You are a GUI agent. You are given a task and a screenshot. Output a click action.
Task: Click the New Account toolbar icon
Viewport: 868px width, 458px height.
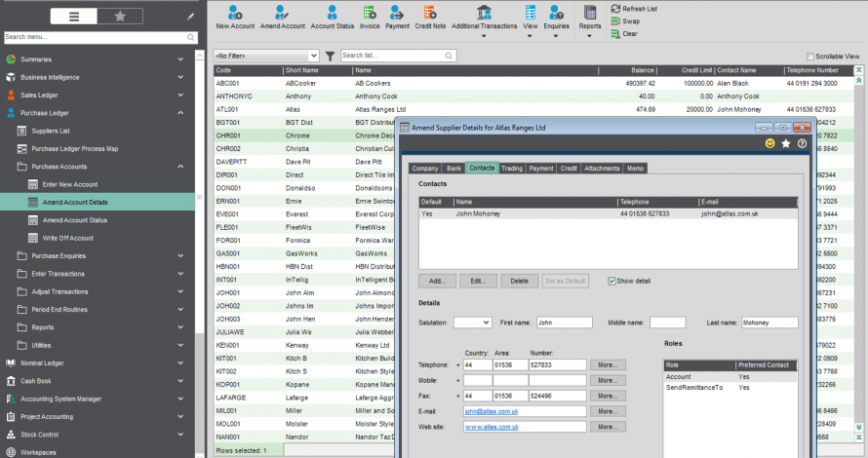(x=235, y=18)
